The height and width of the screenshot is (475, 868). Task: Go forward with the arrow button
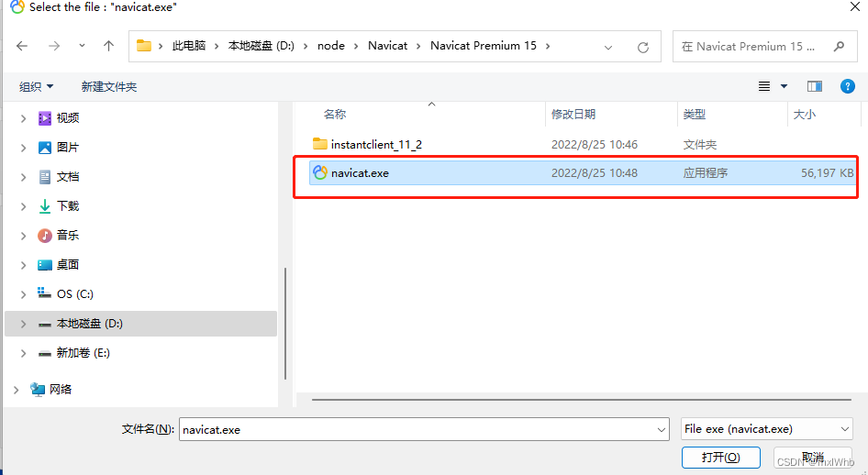54,46
